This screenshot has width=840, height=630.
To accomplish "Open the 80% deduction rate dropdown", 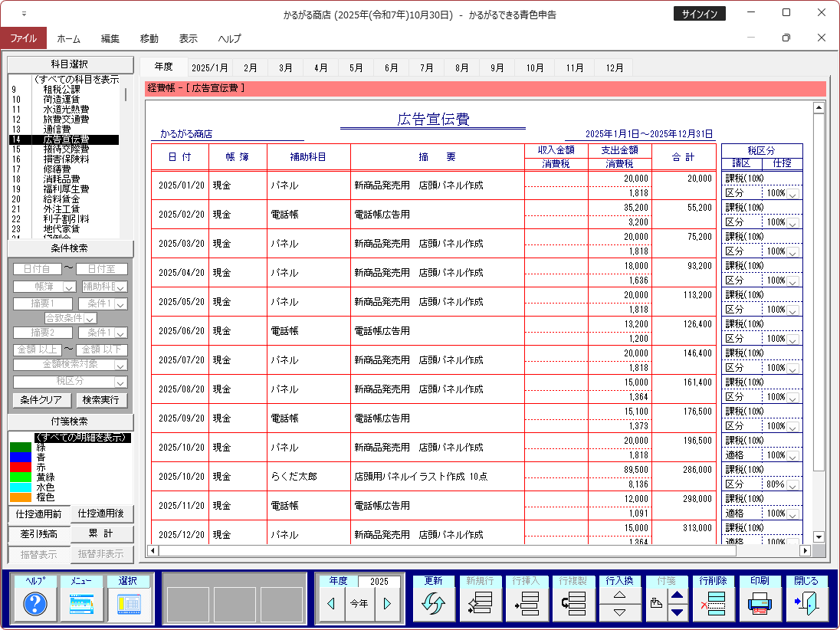I will tap(792, 485).
